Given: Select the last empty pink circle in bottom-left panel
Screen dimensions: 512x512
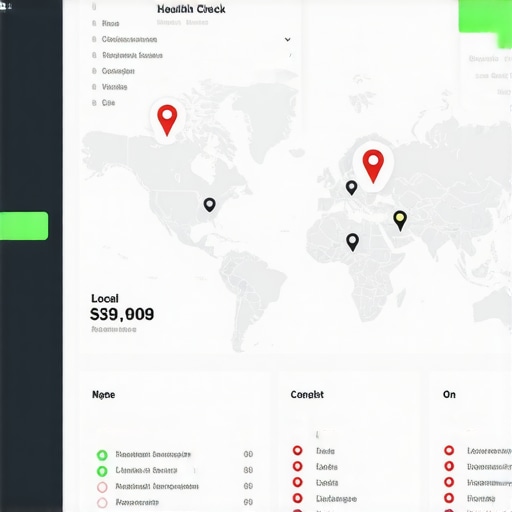Looking at the screenshot, I should point(102,503).
